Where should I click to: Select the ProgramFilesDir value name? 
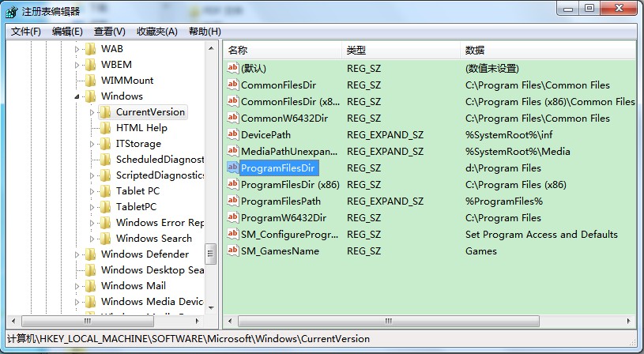[278, 168]
